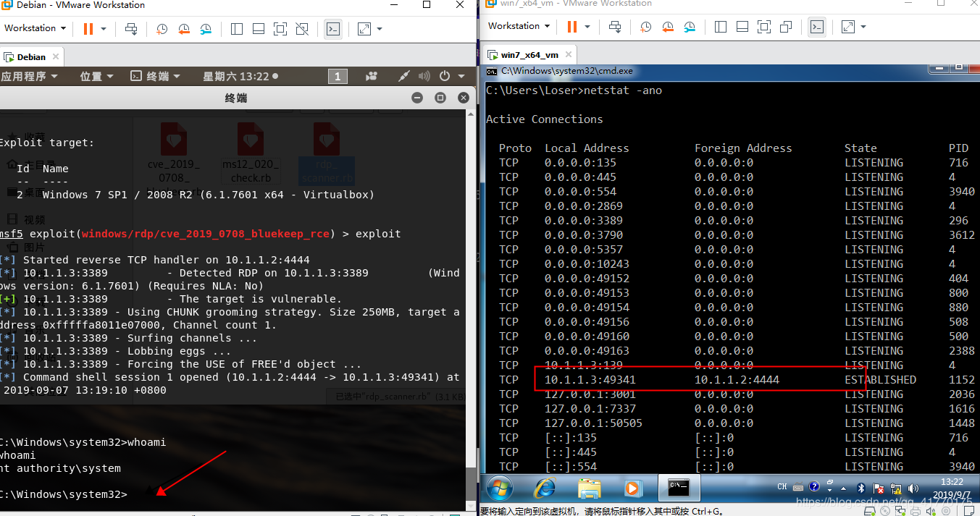Close the 终端 terminal window
The image size is (980, 516).
463,98
